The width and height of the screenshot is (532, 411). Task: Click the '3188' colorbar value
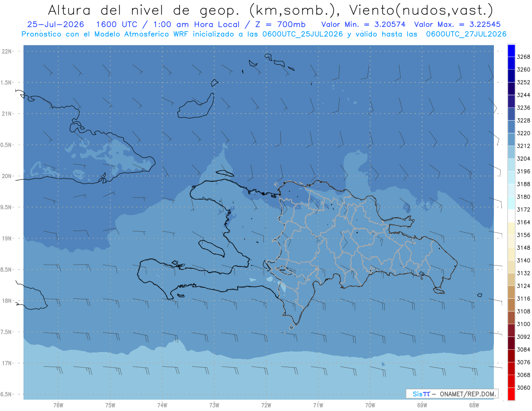coord(524,184)
